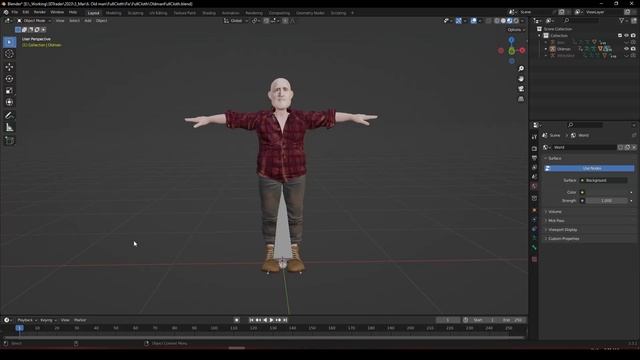Click the Play animation button
Image resolution: width=640 pixels, height=360 pixels.
271,320
